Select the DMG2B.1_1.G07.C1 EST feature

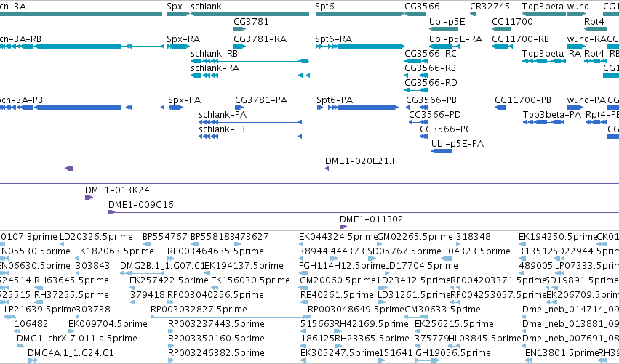coord(142,273)
